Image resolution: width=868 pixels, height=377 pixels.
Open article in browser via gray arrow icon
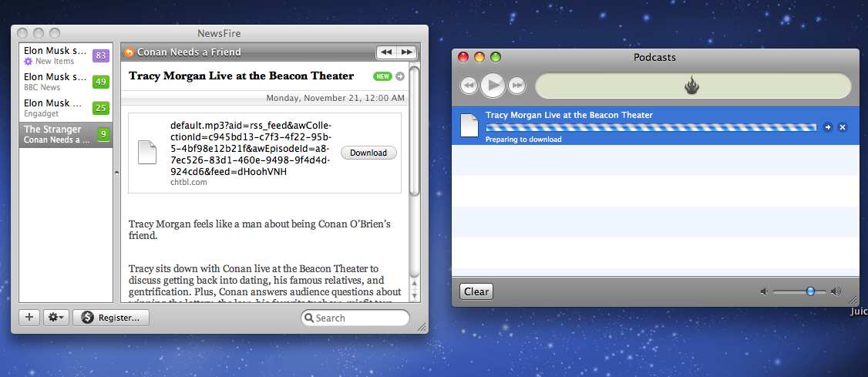400,76
